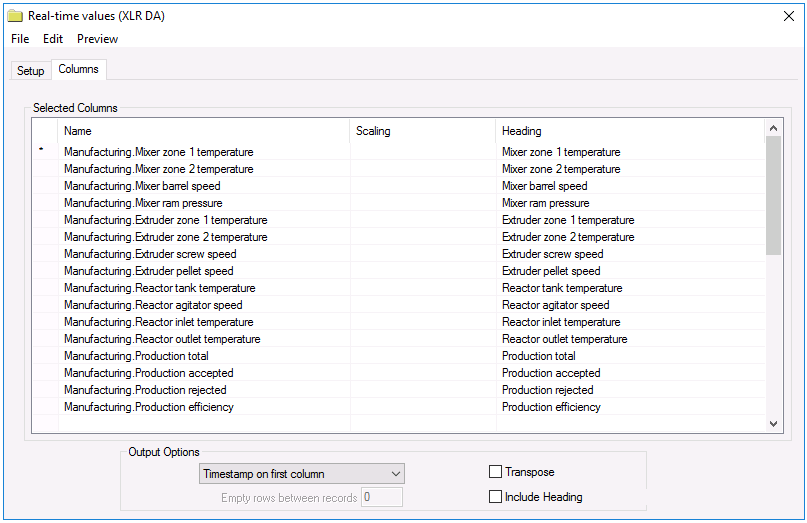Select Manufacturing.Mixer zone 2 temperature name cell
The width and height of the screenshot is (807, 523).
(x=204, y=169)
